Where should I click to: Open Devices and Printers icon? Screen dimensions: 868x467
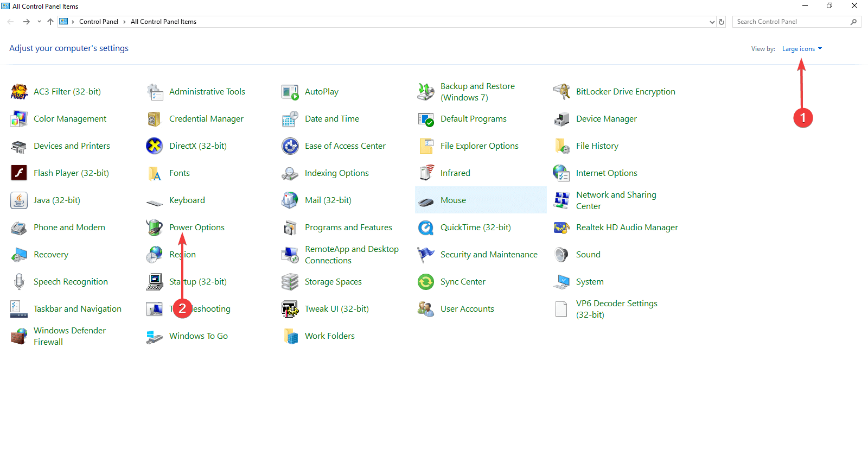tap(19, 146)
